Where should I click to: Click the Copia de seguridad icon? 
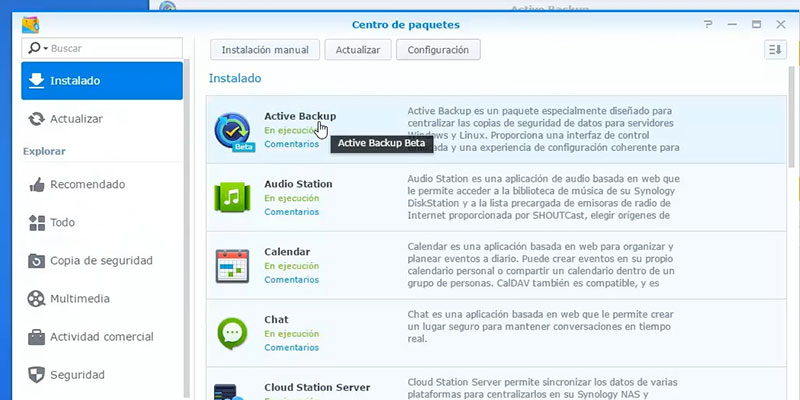[x=36, y=261]
